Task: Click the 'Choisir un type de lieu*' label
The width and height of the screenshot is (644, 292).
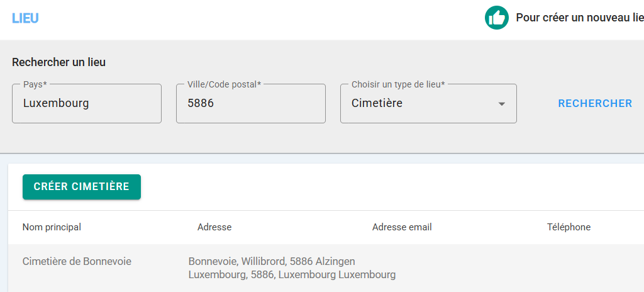Action: (398, 84)
